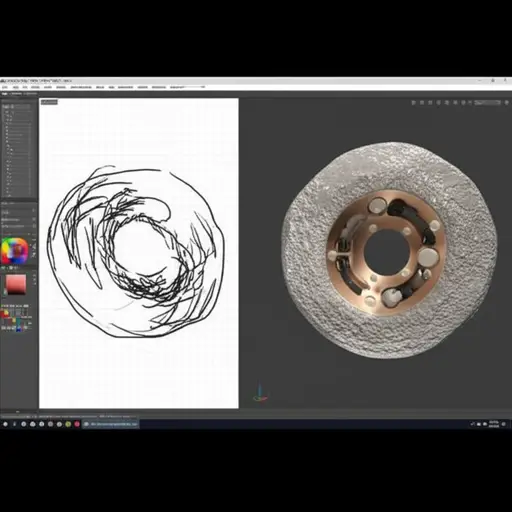Click the XYZ axis gizmo in the viewport
512x512 pixels.
[x=260, y=393]
